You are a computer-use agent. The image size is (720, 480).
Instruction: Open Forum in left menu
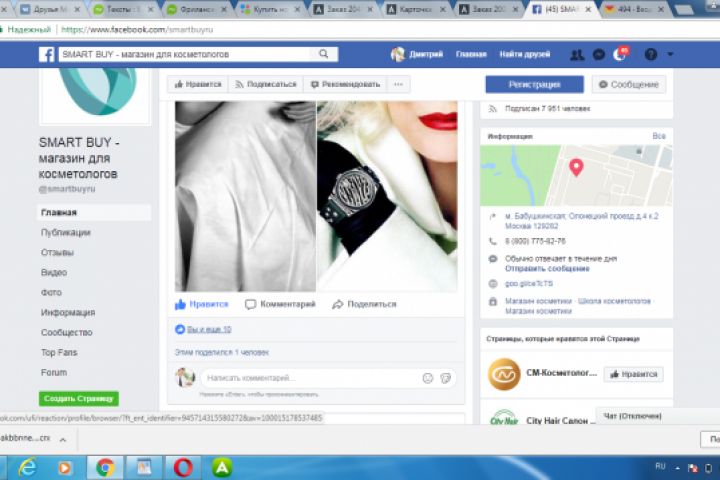pyautogui.click(x=54, y=373)
